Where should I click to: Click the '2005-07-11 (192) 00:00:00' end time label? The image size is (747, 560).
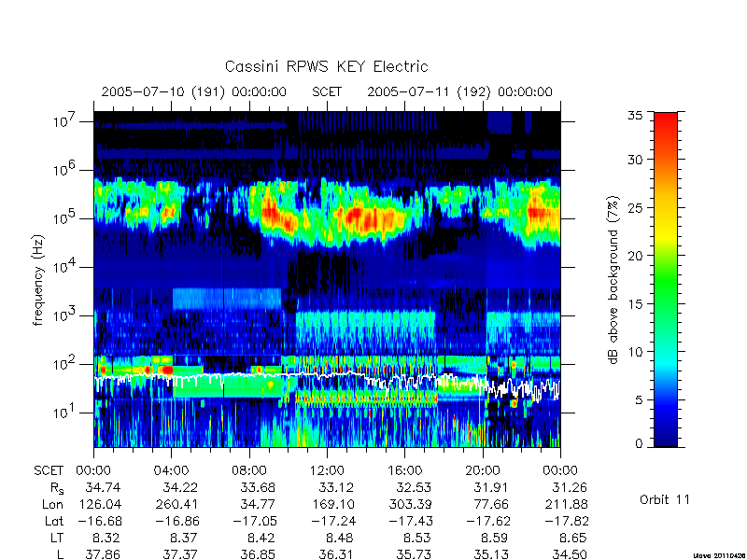pos(459,91)
